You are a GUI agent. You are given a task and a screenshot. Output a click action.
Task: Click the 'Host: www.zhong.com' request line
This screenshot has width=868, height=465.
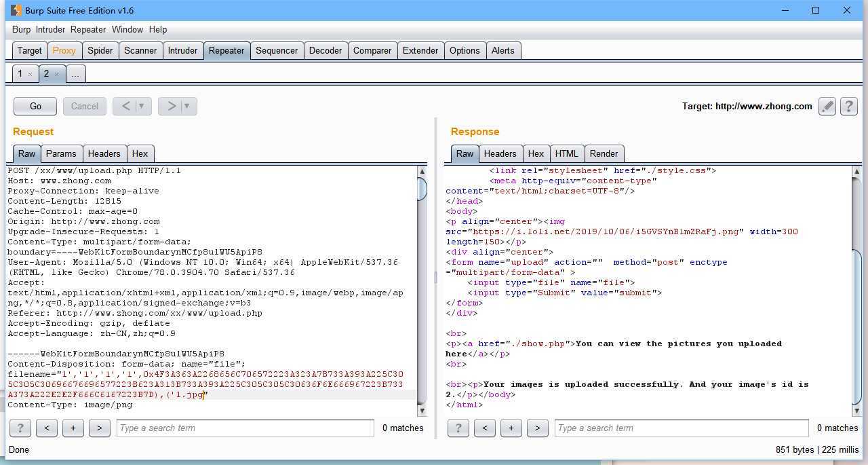click(60, 181)
